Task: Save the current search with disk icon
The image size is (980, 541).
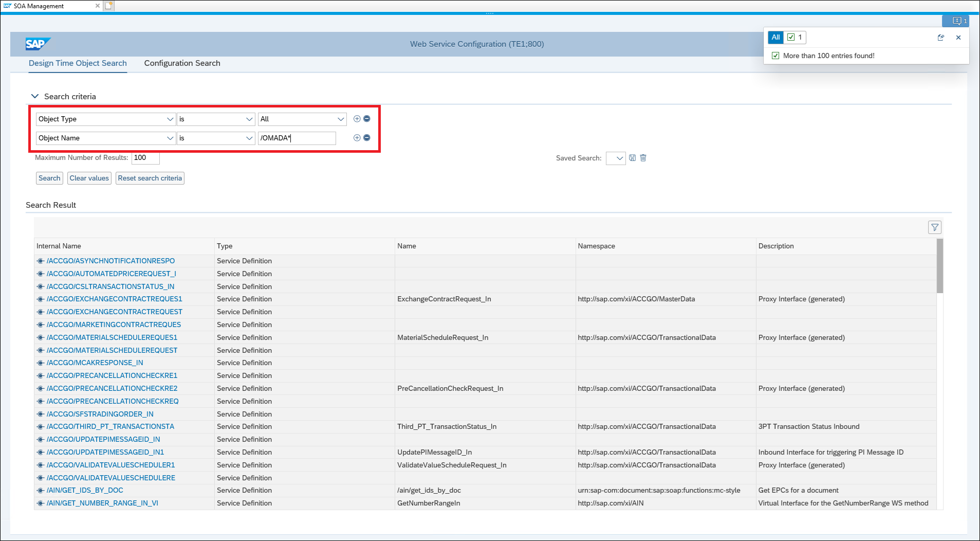Action: [633, 158]
